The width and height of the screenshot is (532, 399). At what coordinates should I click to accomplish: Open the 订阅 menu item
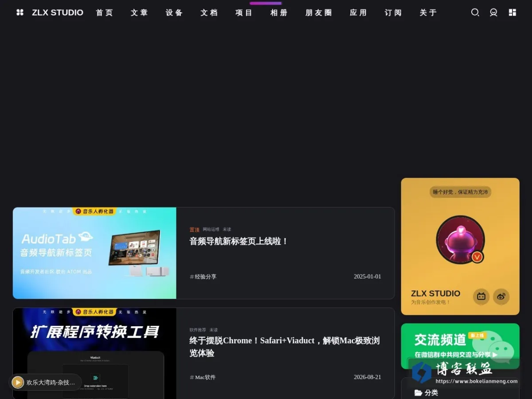[393, 12]
